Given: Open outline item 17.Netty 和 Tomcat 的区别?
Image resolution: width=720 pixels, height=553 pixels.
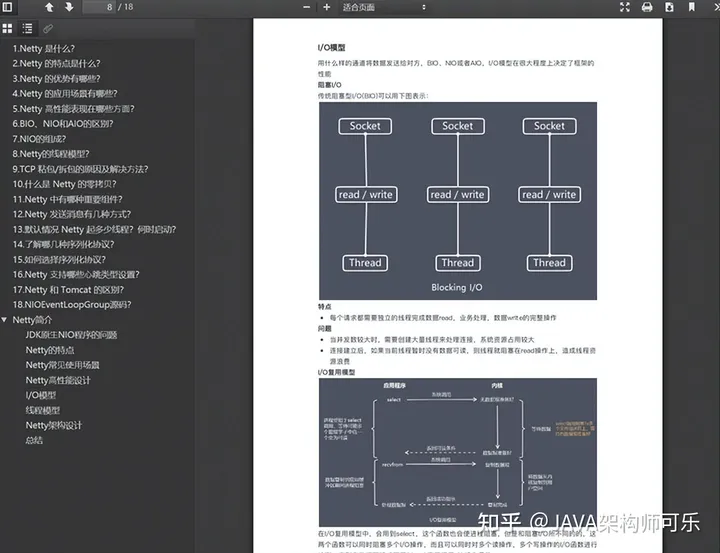Looking at the screenshot, I should tap(68, 290).
